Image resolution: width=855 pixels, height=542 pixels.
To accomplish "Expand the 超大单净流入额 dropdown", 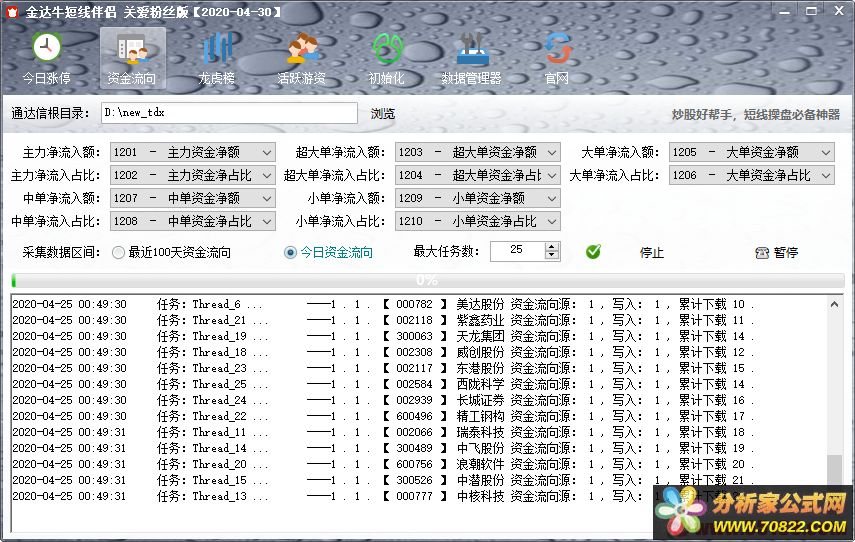I will pyautogui.click(x=552, y=153).
